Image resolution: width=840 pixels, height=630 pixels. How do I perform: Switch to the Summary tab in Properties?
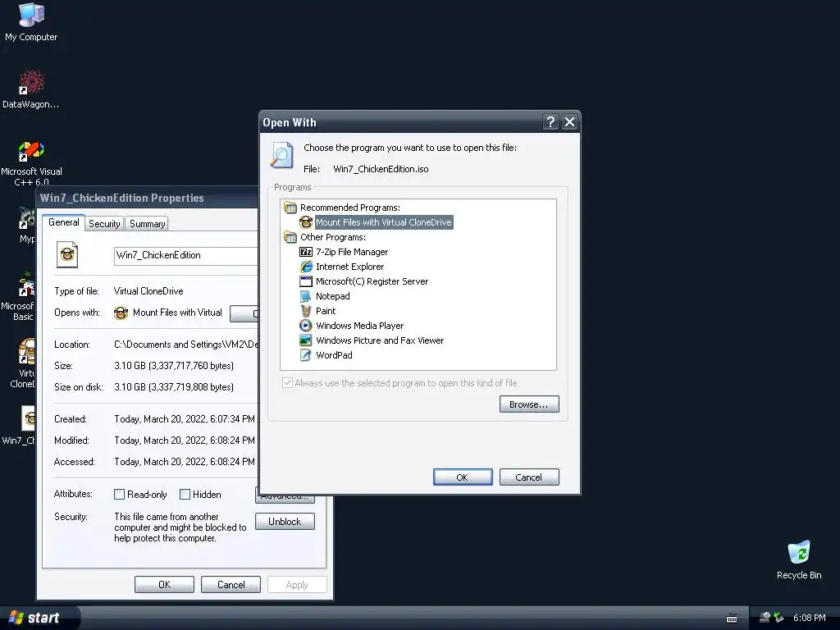tap(148, 224)
